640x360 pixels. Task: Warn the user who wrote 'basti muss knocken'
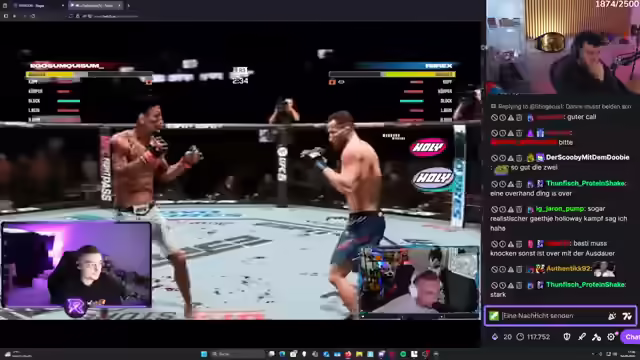[x=511, y=244]
